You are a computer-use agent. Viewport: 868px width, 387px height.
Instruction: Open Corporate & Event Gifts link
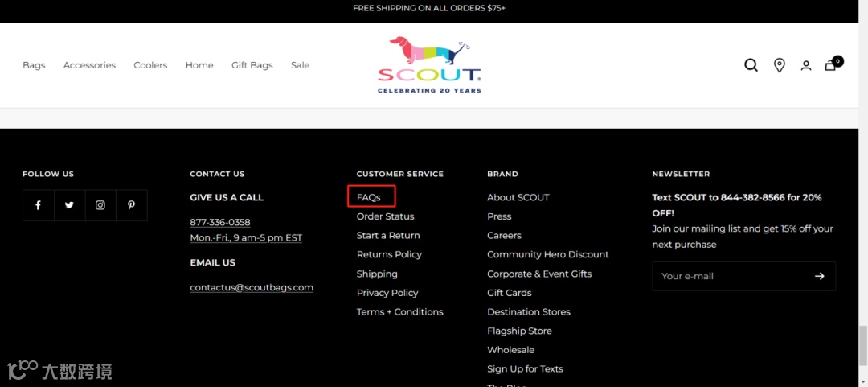[539, 274]
